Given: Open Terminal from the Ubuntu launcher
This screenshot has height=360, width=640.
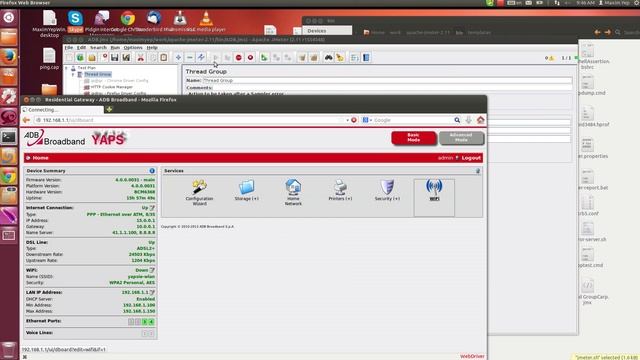Looking at the screenshot, I should coord(9,137).
